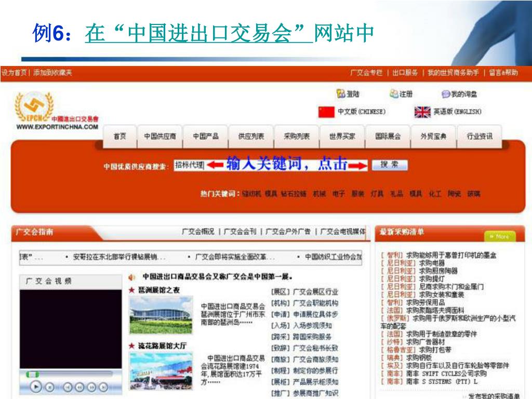
Task: Click news ticker 广交会即将实施全面改革
Action: [234, 257]
